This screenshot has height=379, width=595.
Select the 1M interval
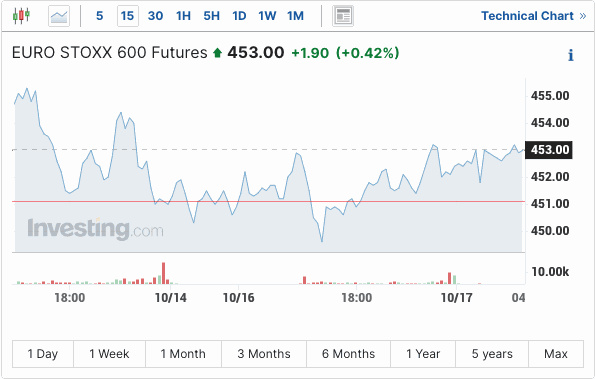click(295, 16)
